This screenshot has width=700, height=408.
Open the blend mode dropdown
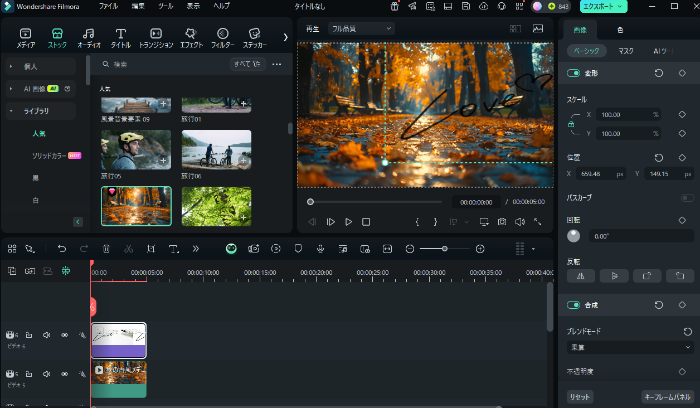pyautogui.click(x=630, y=347)
